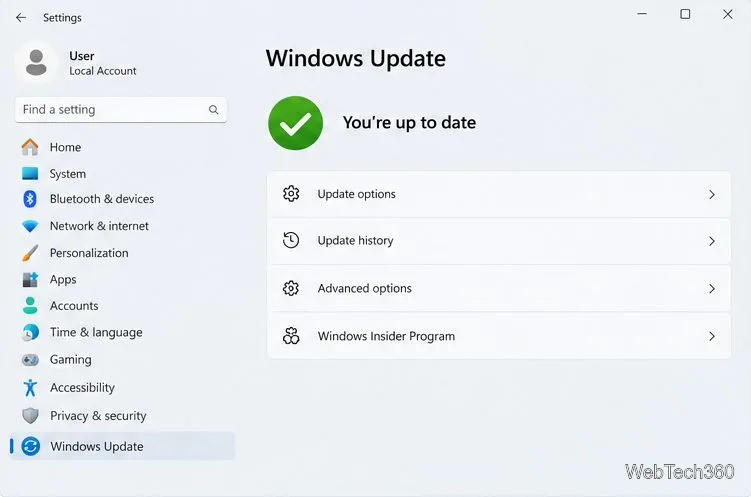The width and height of the screenshot is (751, 497).
Task: Click the Windows Insider Program icon
Action: 291,336
